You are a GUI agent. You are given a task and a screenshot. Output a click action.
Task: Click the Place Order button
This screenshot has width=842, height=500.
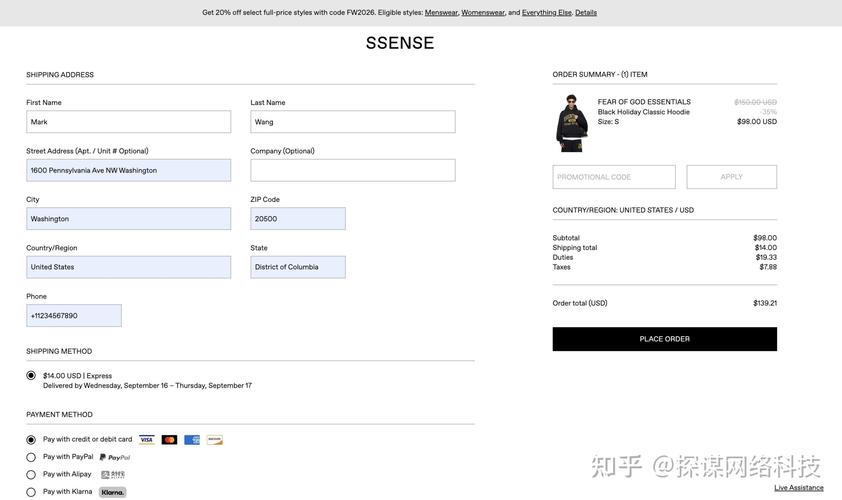pyautogui.click(x=665, y=339)
